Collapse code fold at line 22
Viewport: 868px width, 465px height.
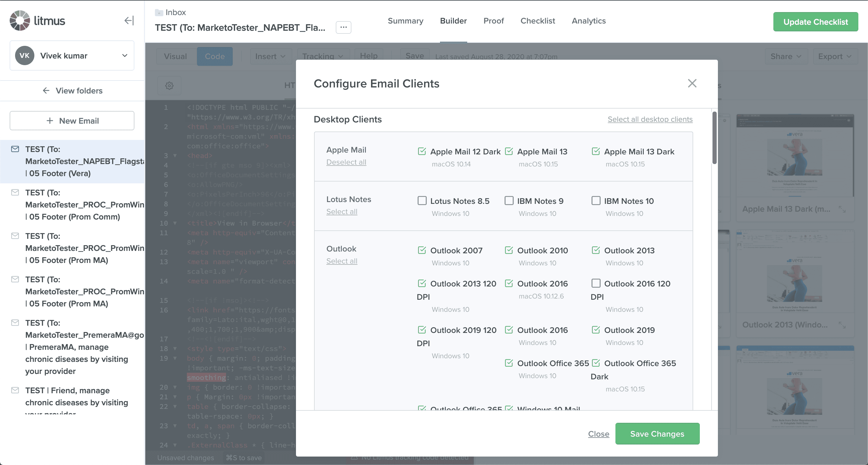(175, 406)
